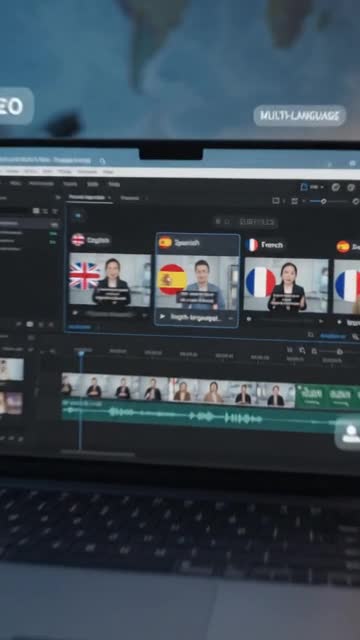
Task: Switch to the second panel tab
Action: [131, 198]
